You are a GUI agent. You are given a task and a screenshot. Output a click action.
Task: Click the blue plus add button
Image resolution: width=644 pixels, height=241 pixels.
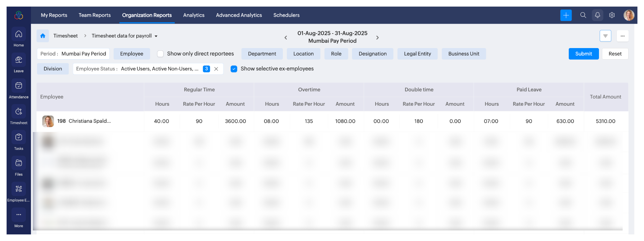pyautogui.click(x=566, y=15)
